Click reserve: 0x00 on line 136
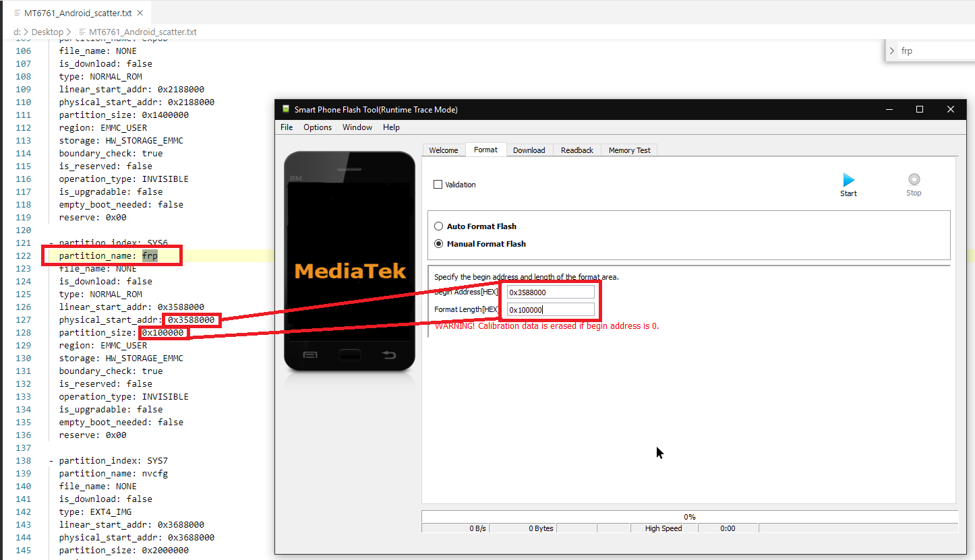 click(x=92, y=435)
